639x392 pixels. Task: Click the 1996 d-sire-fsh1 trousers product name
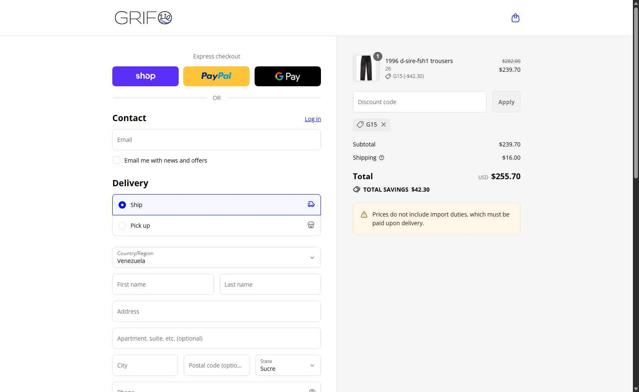419,61
